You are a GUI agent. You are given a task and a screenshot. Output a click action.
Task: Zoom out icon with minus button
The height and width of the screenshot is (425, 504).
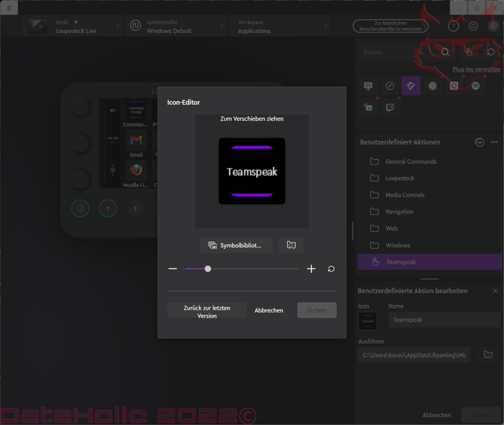[173, 269]
